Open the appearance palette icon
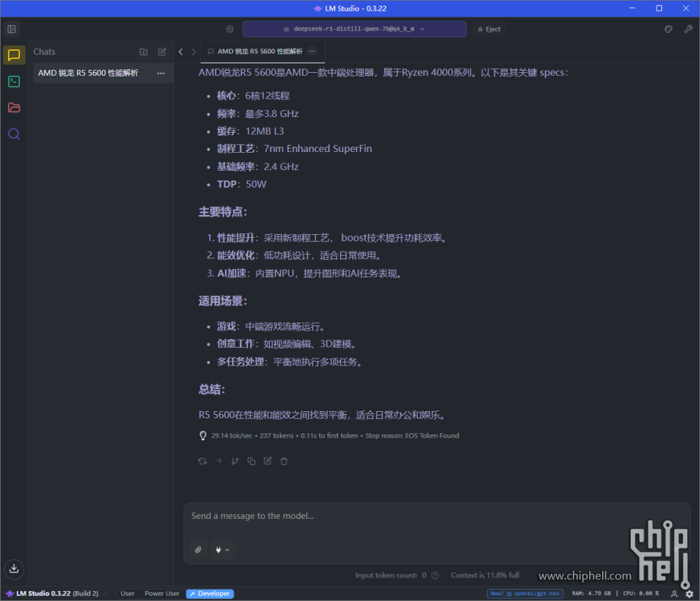This screenshot has height=601, width=700. point(669,29)
